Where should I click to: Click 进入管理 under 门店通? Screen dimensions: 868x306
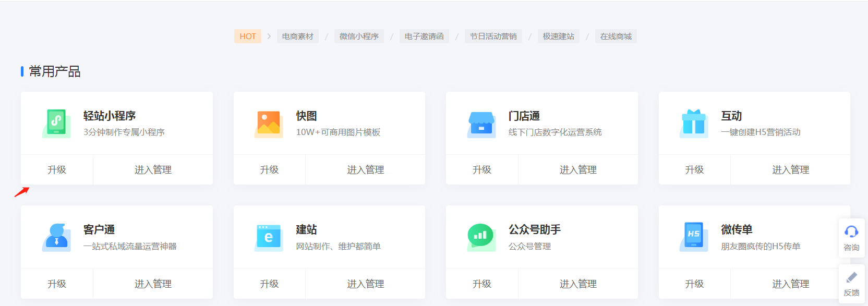578,170
